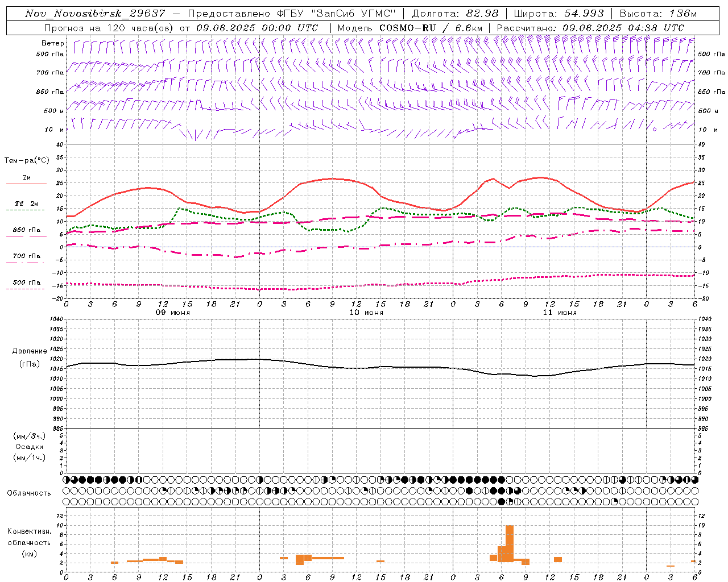Select the 500 гПа temperature legend entry
The height and width of the screenshot is (582, 728).
(x=27, y=282)
